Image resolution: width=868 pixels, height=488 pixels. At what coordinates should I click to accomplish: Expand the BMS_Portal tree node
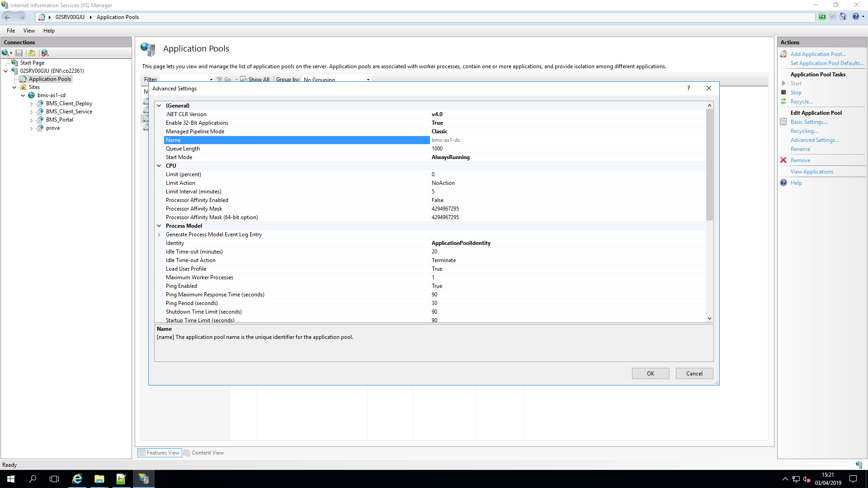coord(31,120)
